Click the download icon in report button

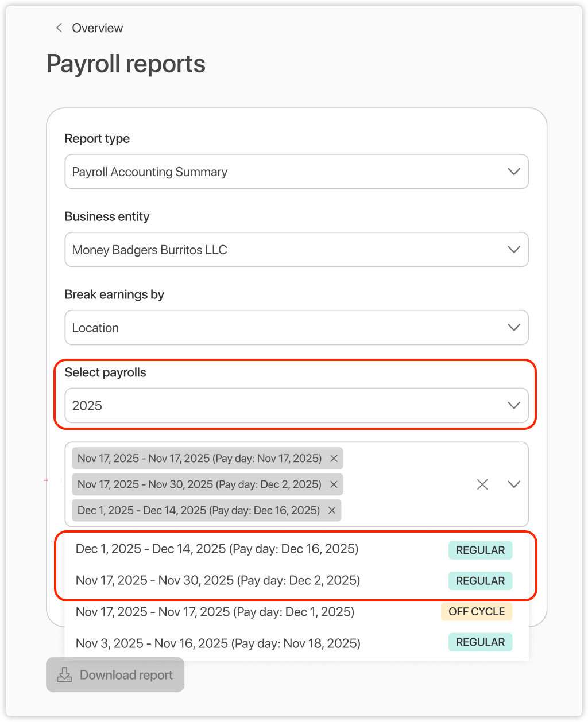click(65, 675)
